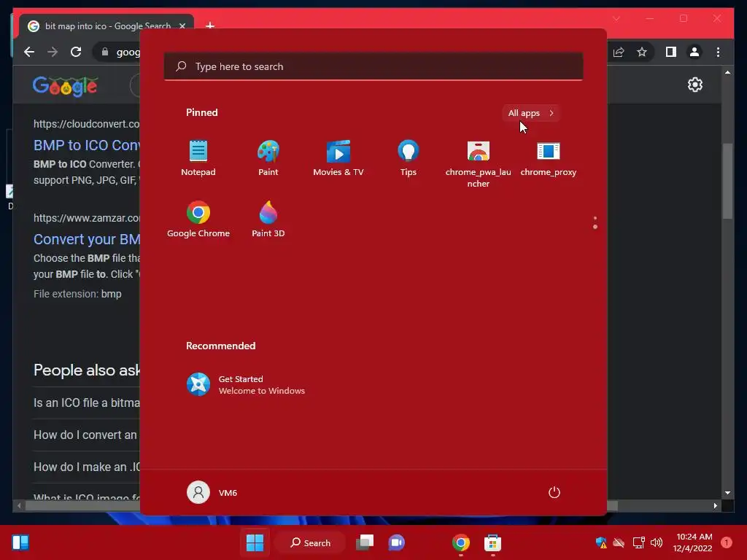Open Task View on taskbar
747x560 pixels.
pyautogui.click(x=365, y=542)
